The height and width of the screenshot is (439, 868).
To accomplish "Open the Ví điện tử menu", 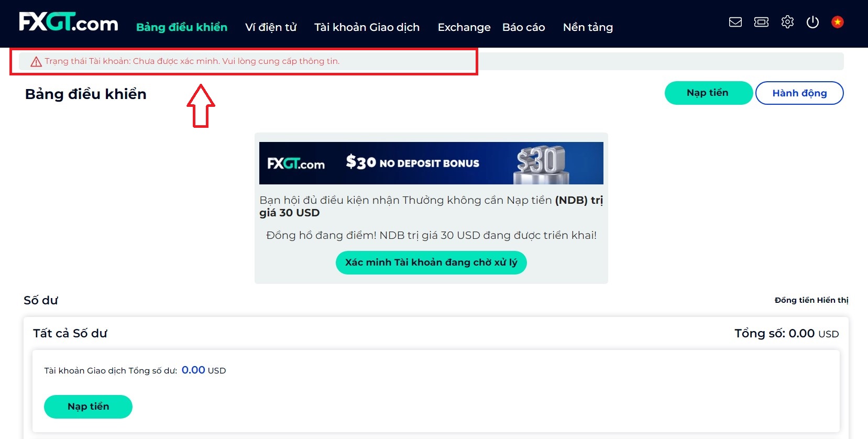I will [271, 27].
